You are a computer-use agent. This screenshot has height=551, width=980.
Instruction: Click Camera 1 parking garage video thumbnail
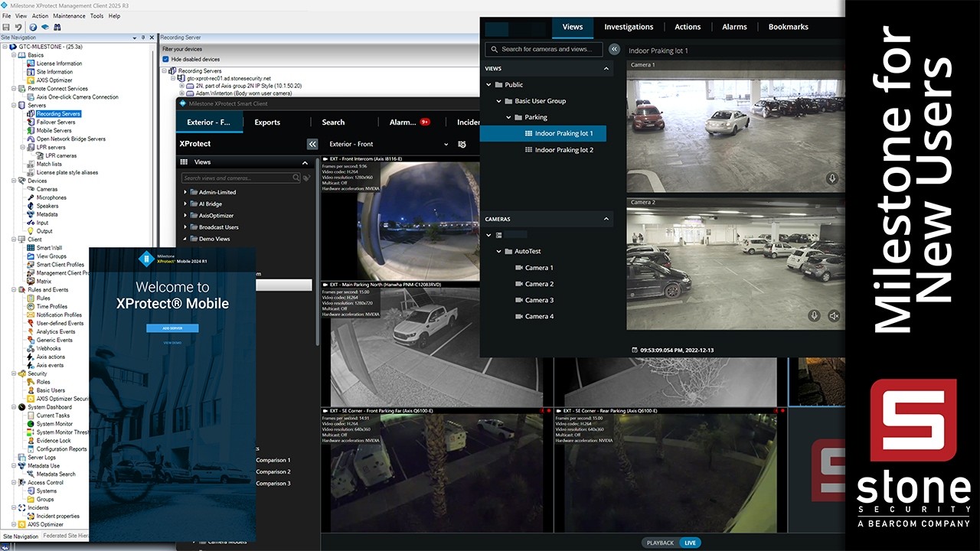[x=735, y=126]
